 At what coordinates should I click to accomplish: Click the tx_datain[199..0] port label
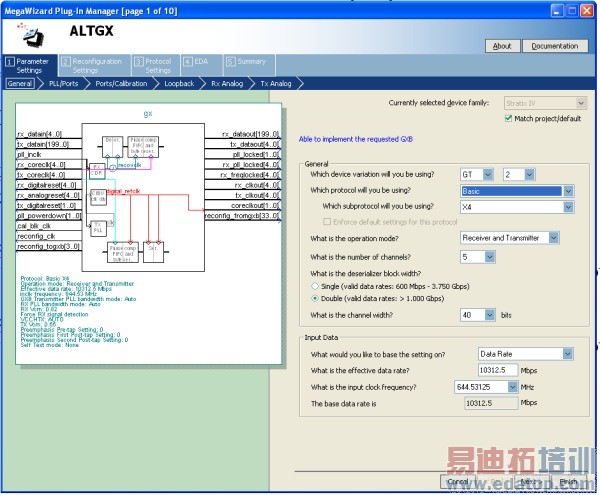[43, 144]
